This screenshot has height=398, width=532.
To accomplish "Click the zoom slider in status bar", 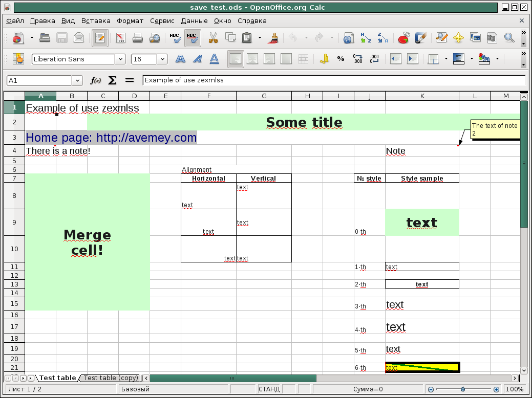I will 463,389.
